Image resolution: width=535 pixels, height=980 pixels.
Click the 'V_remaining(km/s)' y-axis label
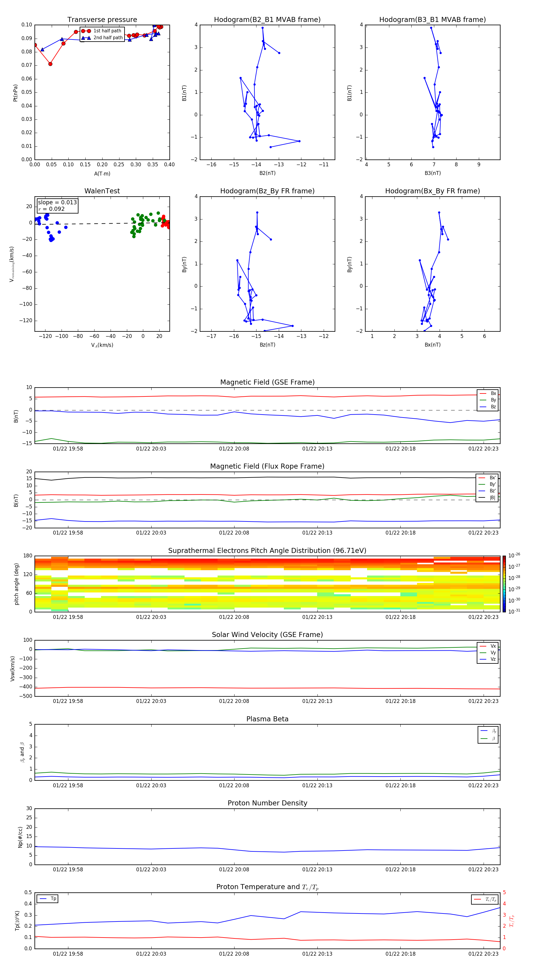point(12,264)
